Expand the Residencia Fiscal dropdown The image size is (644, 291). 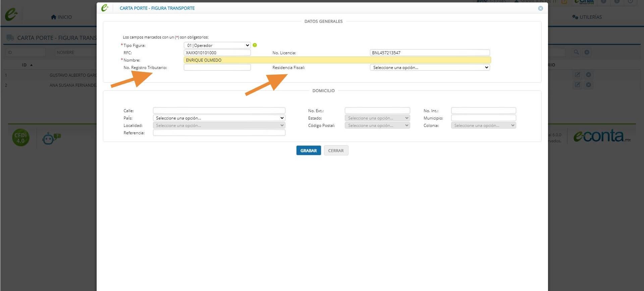[x=430, y=67]
